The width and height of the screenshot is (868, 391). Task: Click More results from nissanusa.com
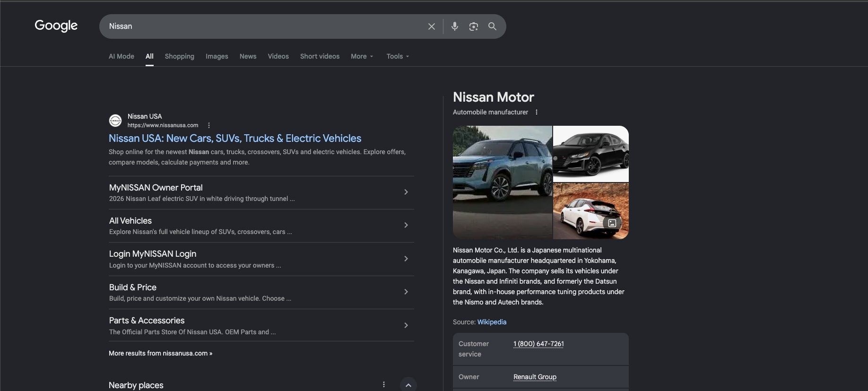coord(160,353)
